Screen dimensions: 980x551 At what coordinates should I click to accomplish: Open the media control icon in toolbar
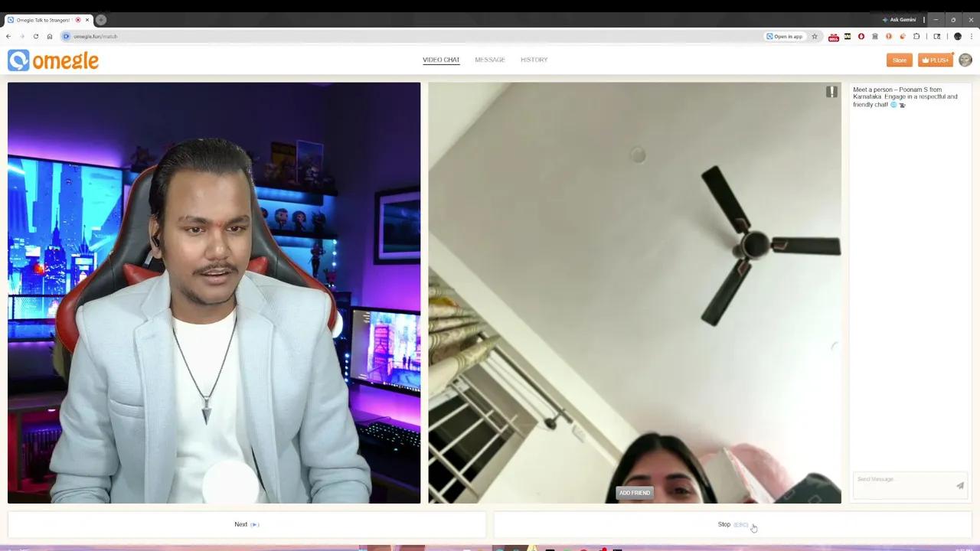937,36
